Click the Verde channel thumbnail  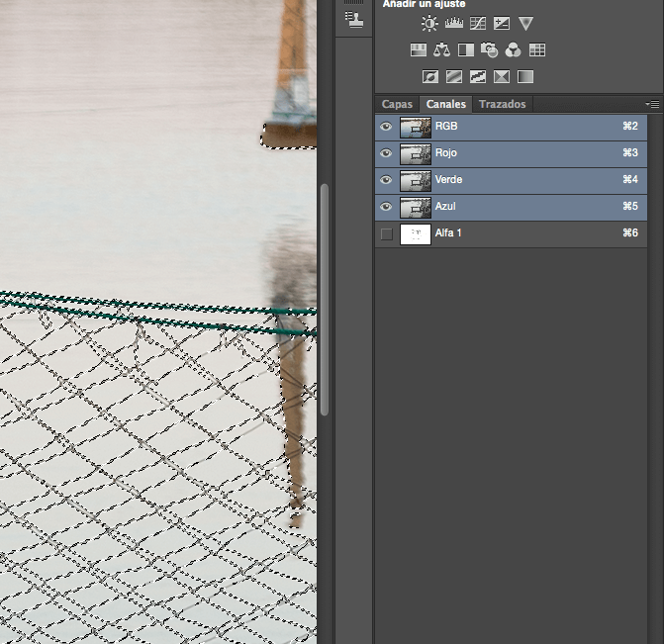[x=416, y=181]
